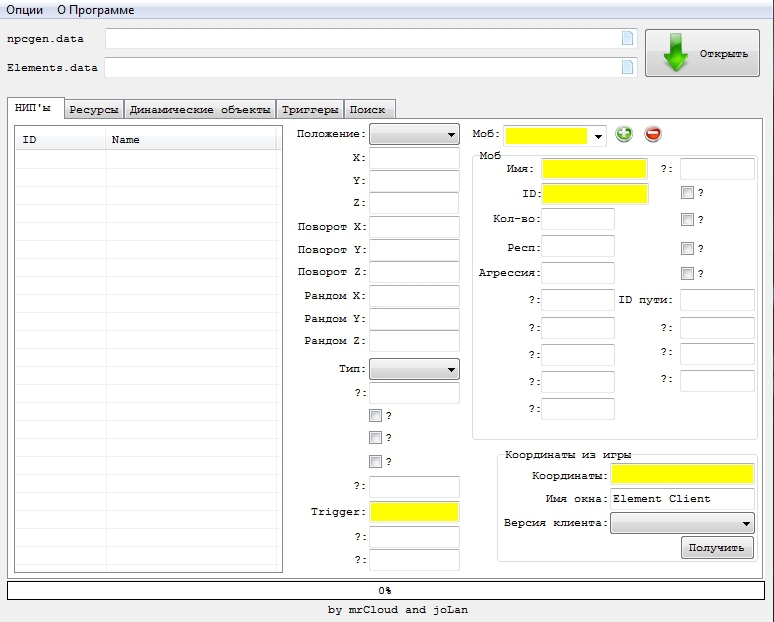774x622 pixels.
Task: Click the Name column header in list
Action: pos(191,140)
